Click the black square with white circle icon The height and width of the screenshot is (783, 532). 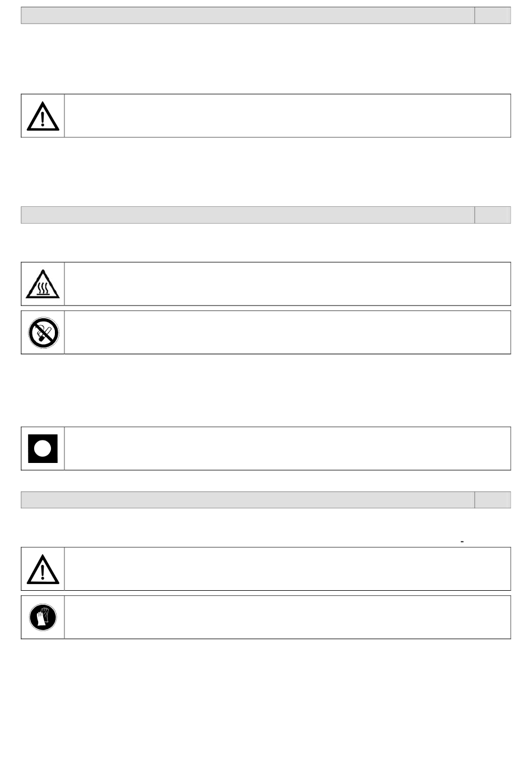(43, 448)
